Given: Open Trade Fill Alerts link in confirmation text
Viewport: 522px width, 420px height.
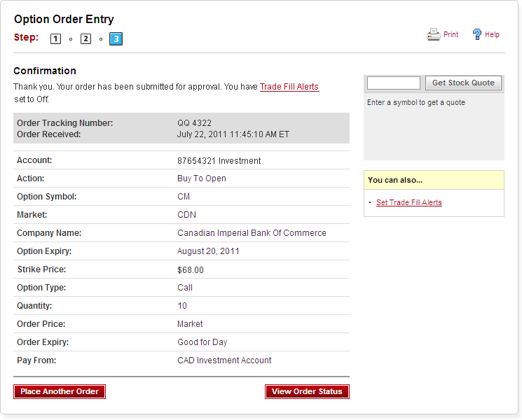Looking at the screenshot, I should pos(289,87).
